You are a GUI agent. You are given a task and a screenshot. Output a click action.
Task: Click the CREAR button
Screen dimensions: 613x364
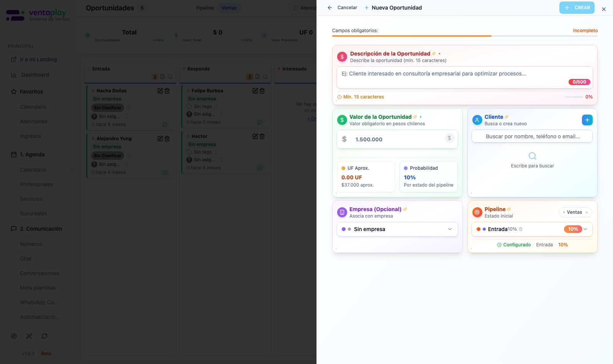577,8
